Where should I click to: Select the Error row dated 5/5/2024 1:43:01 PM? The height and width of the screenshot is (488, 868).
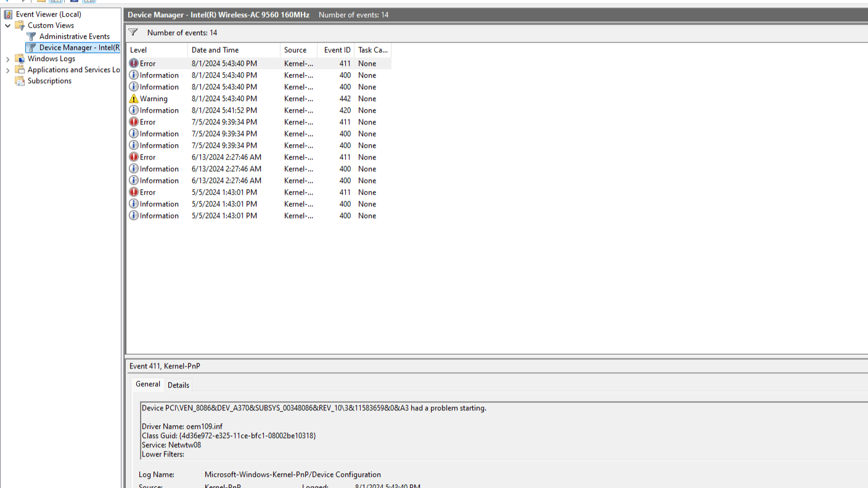[258, 192]
